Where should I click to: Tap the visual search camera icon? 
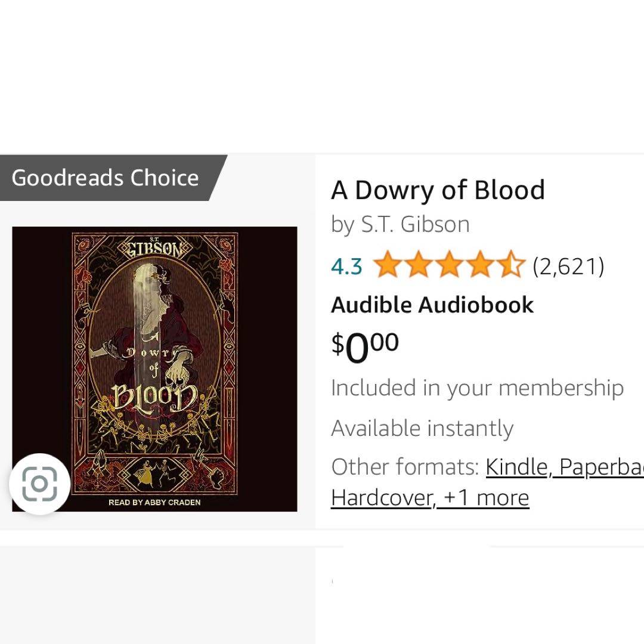pyautogui.click(x=39, y=484)
